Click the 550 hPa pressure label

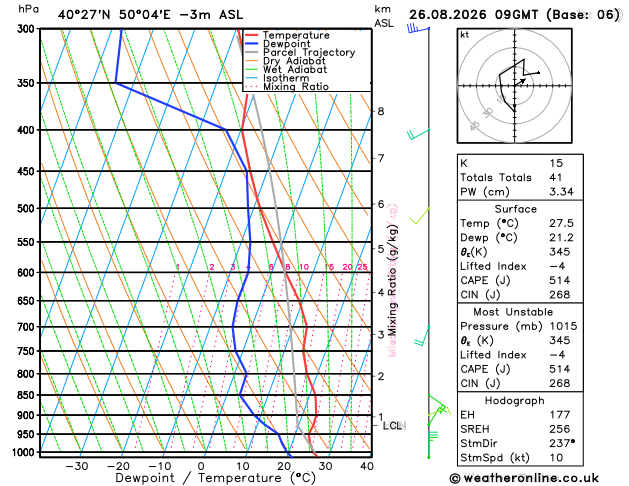(28, 242)
